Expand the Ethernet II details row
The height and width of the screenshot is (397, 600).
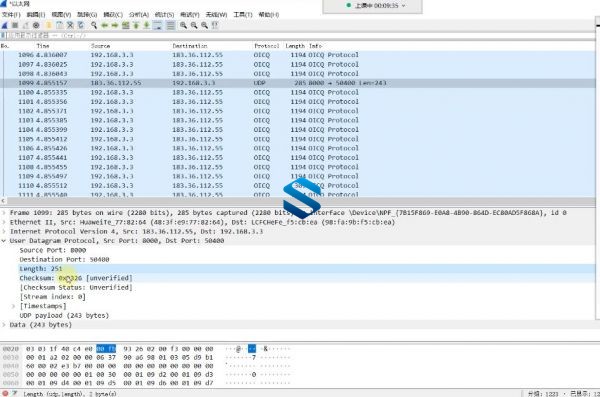pyautogui.click(x=4, y=222)
